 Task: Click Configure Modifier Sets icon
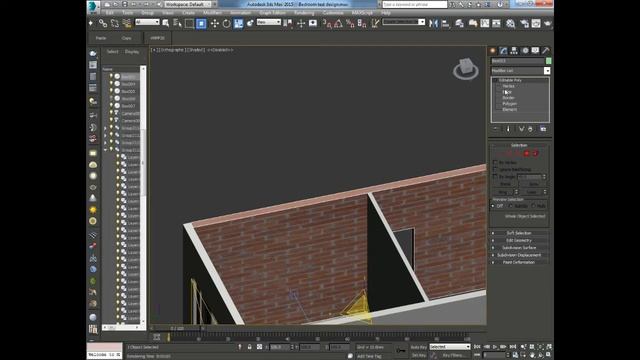pos(543,129)
